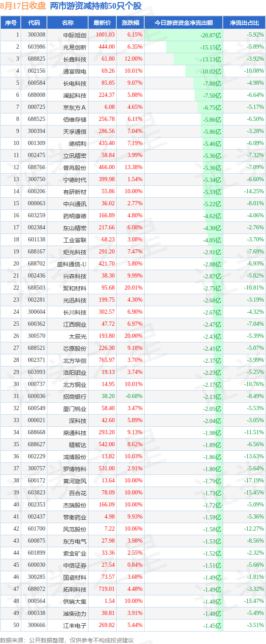Click the 最新价 column header
The image size is (266, 644).
102,23
